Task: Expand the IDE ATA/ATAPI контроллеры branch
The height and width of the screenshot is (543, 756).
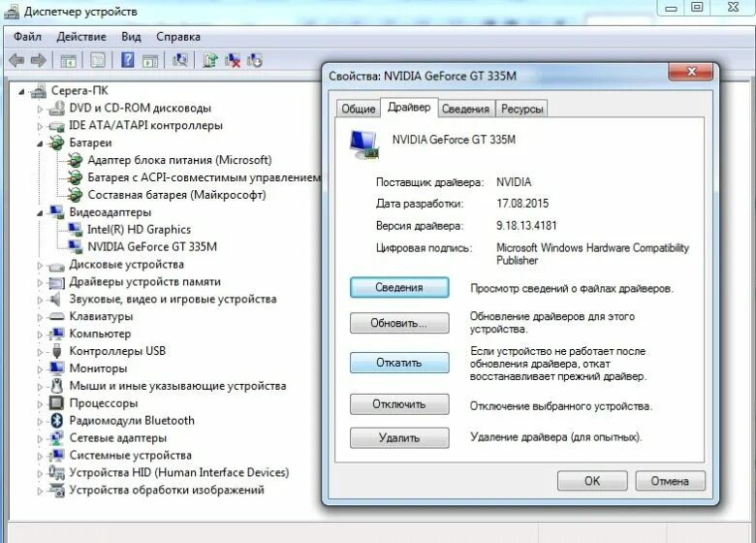Action: (40, 126)
